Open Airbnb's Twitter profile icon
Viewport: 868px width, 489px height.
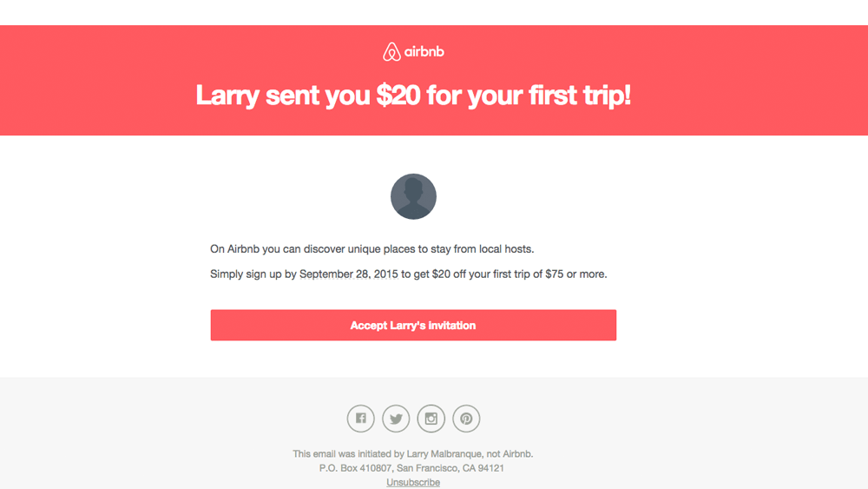coord(396,419)
